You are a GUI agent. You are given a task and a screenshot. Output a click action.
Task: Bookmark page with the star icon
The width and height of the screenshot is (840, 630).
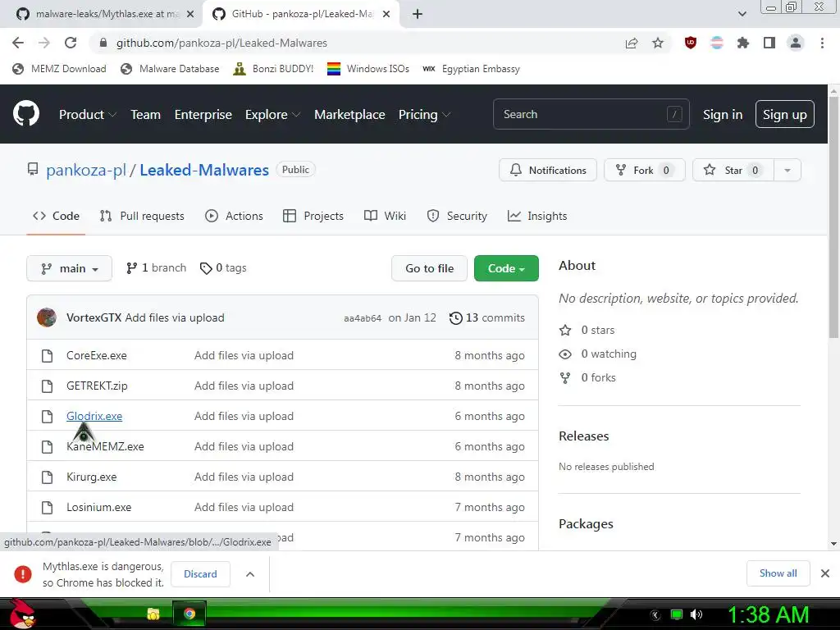(x=658, y=43)
